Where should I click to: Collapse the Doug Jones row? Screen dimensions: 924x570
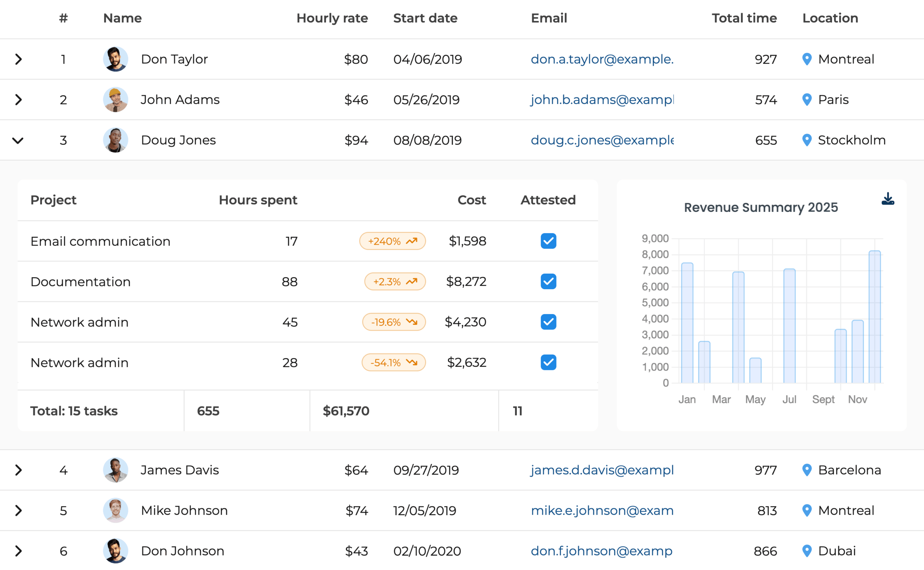(x=18, y=141)
